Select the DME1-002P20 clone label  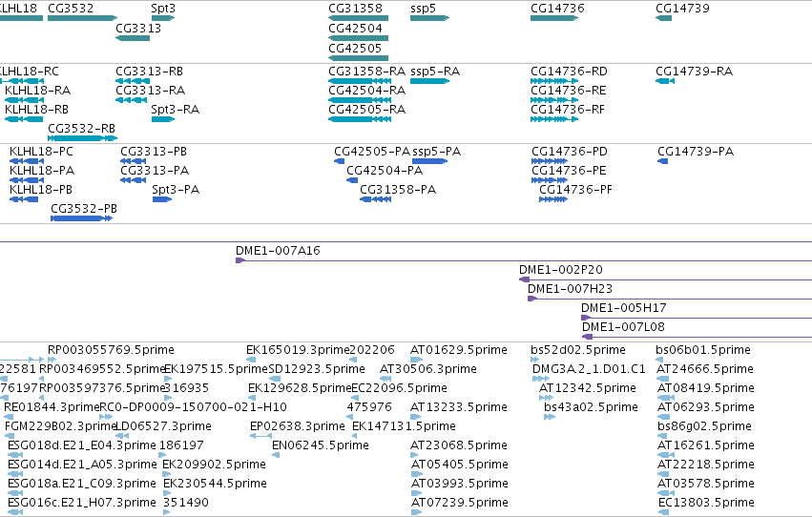tap(561, 270)
